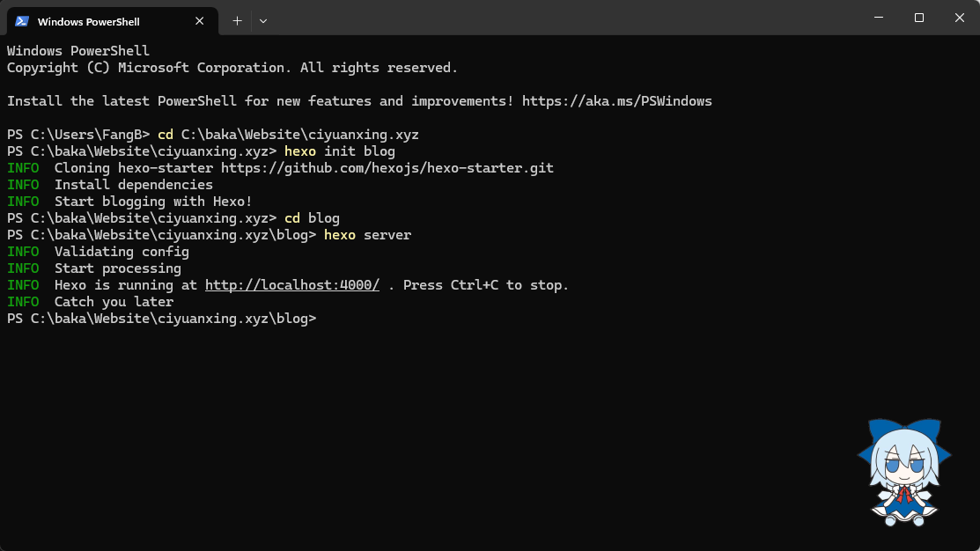Click the "cd blog" command text
Viewport: 980px width, 551px height.
pos(312,218)
